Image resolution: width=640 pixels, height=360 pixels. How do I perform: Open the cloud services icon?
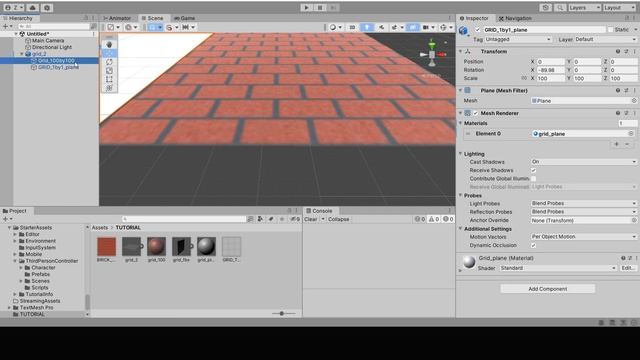coord(33,8)
